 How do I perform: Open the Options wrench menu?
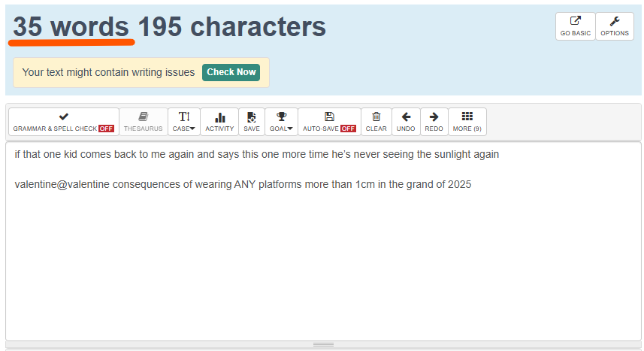(x=614, y=26)
